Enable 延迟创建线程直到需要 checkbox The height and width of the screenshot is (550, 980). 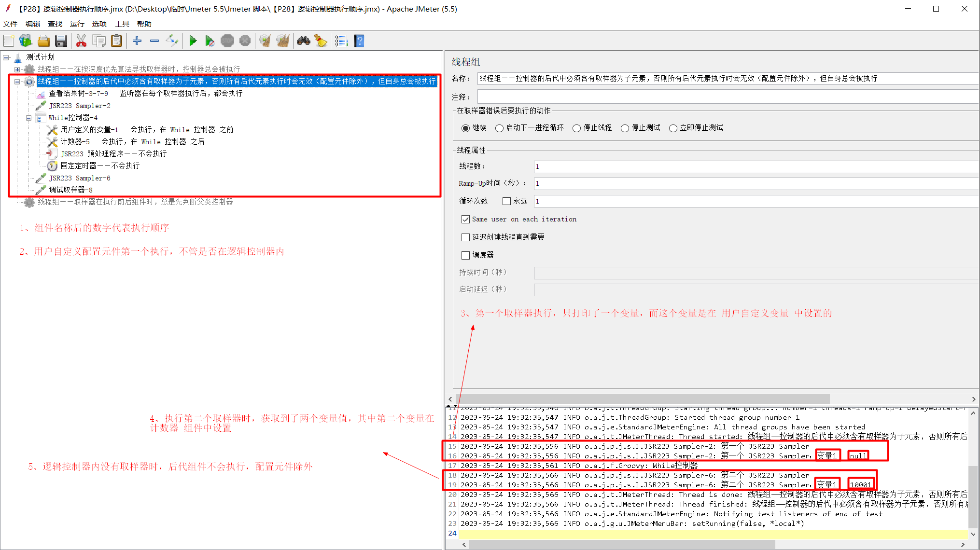point(465,237)
